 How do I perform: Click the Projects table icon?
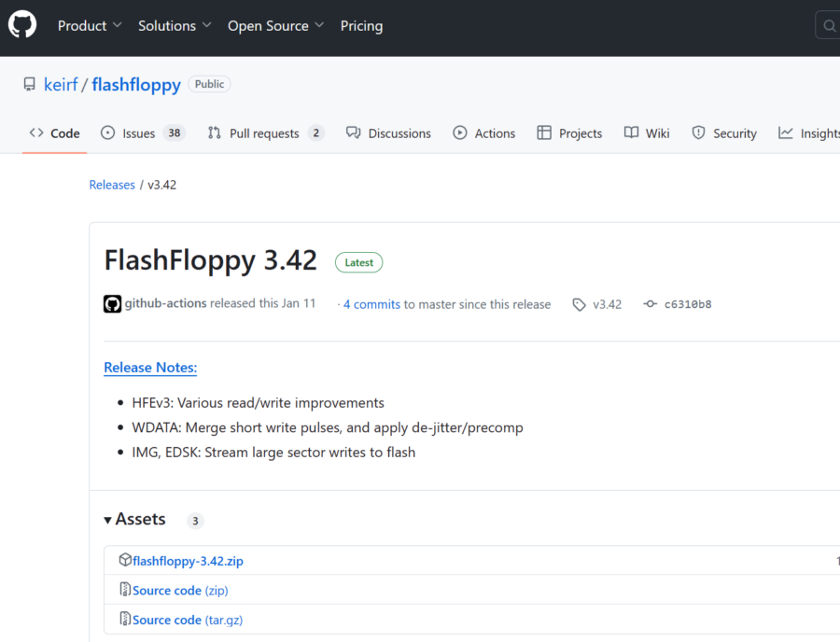click(x=544, y=133)
